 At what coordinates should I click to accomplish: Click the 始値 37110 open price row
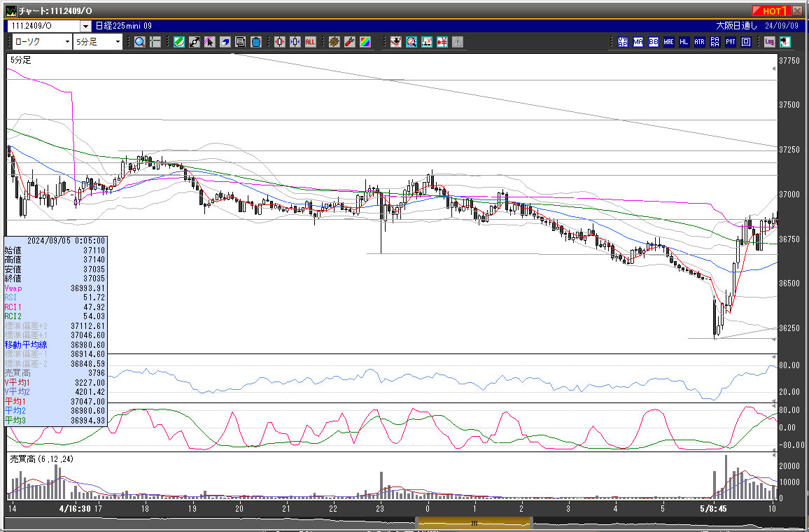coord(55,251)
